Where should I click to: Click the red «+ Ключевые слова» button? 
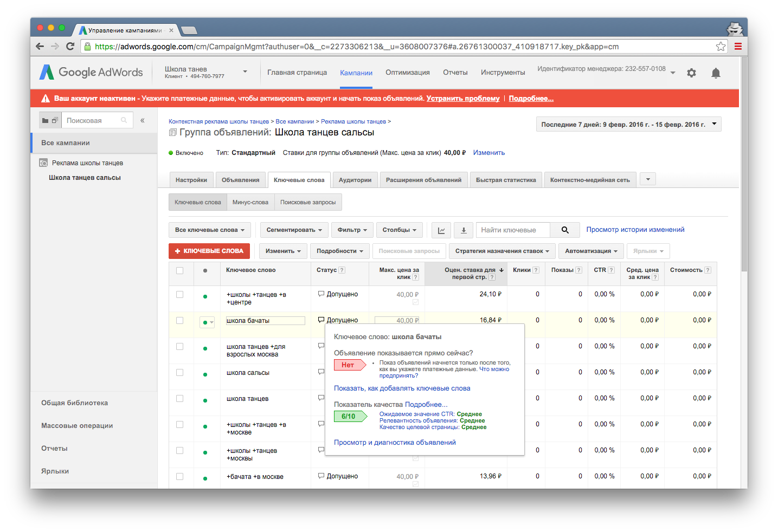click(x=209, y=251)
